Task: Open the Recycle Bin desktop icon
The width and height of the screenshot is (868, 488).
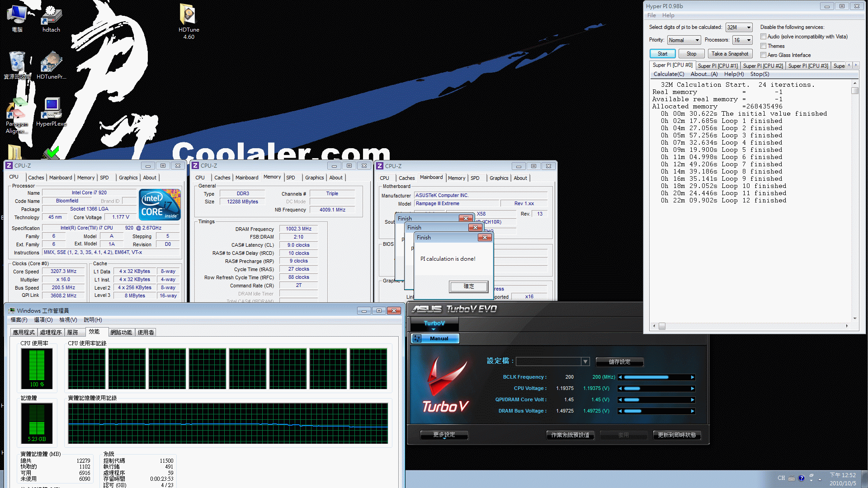Action: click(x=17, y=66)
